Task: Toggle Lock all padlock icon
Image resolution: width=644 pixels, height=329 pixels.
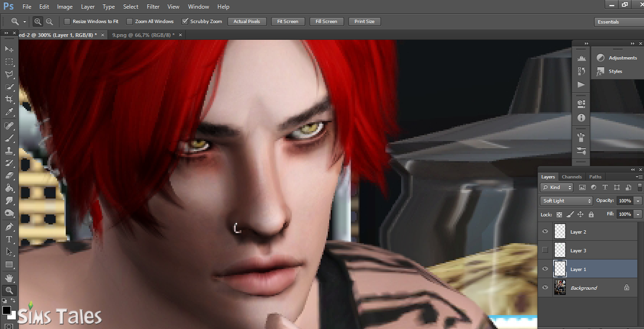Action: 591,214
